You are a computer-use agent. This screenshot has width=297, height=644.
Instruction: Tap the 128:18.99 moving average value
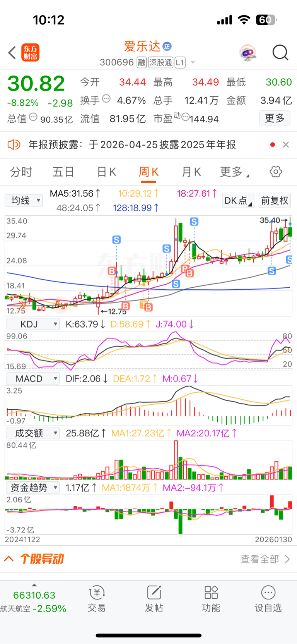(136, 208)
